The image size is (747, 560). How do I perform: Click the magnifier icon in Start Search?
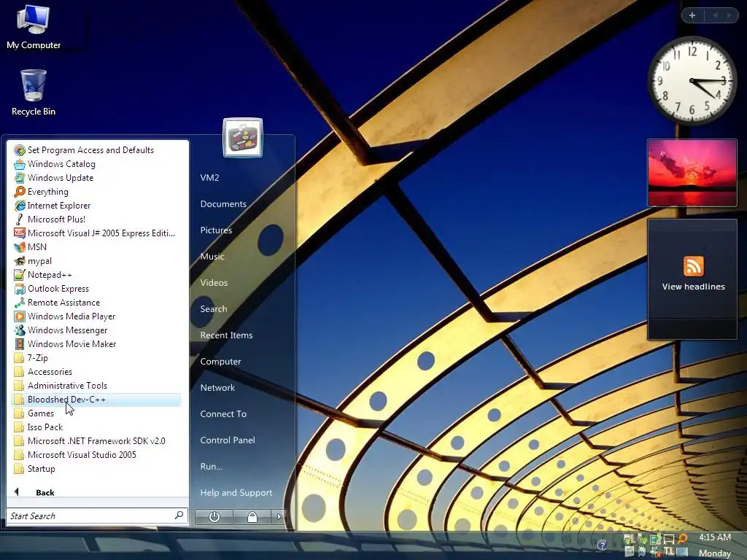tap(179, 516)
